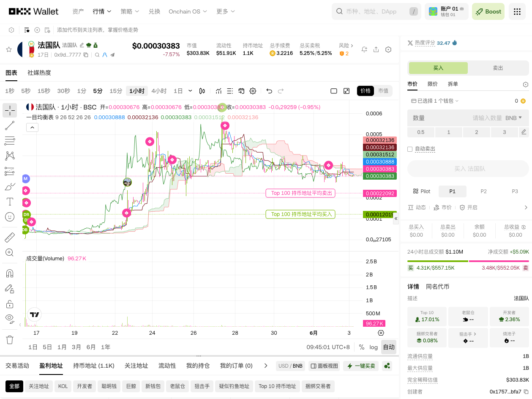Image resolution: width=532 pixels, height=399 pixels.
Task: Switch chart display to 市值
Action: (x=383, y=91)
